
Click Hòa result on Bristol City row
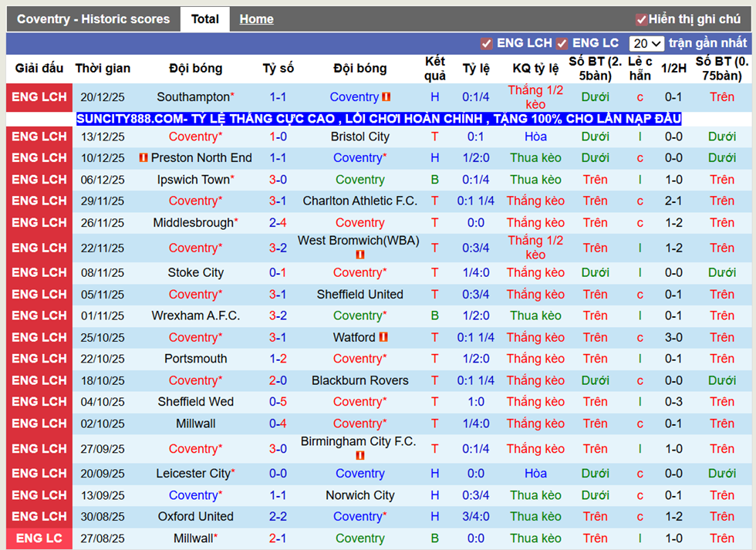535,137
